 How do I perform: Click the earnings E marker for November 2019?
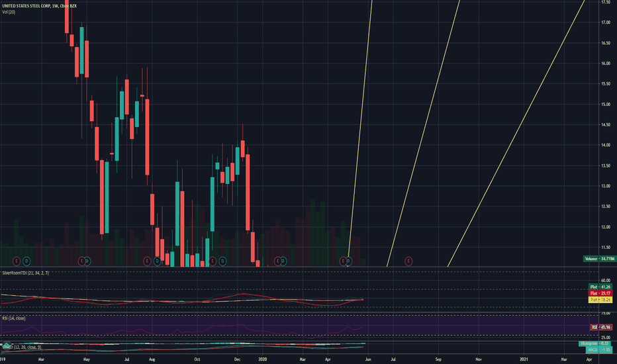tap(213, 261)
